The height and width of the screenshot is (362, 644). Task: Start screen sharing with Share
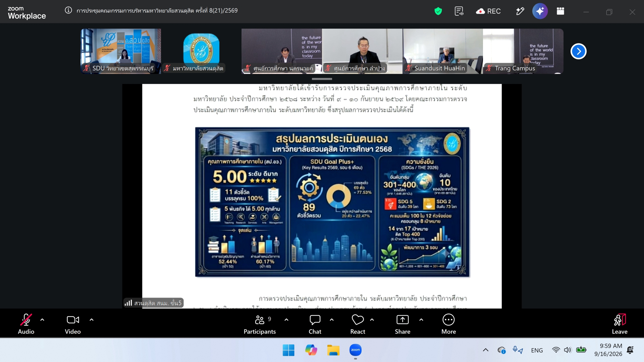tap(402, 324)
